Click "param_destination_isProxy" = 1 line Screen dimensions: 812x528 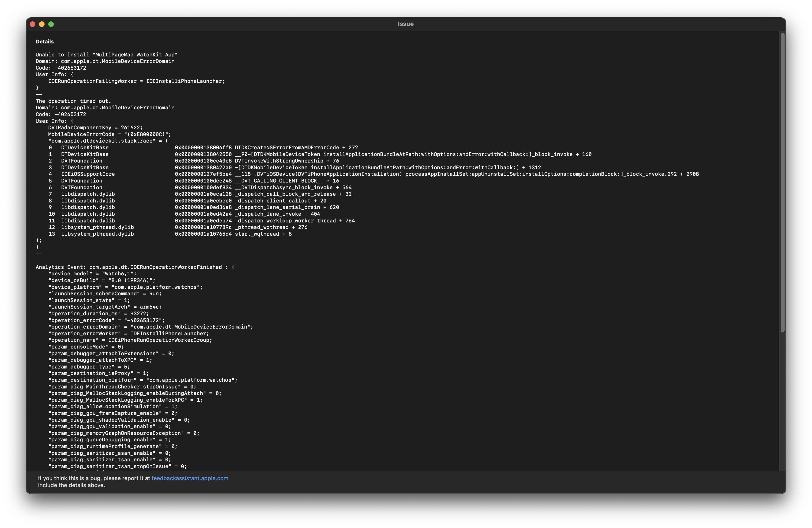(x=99, y=373)
